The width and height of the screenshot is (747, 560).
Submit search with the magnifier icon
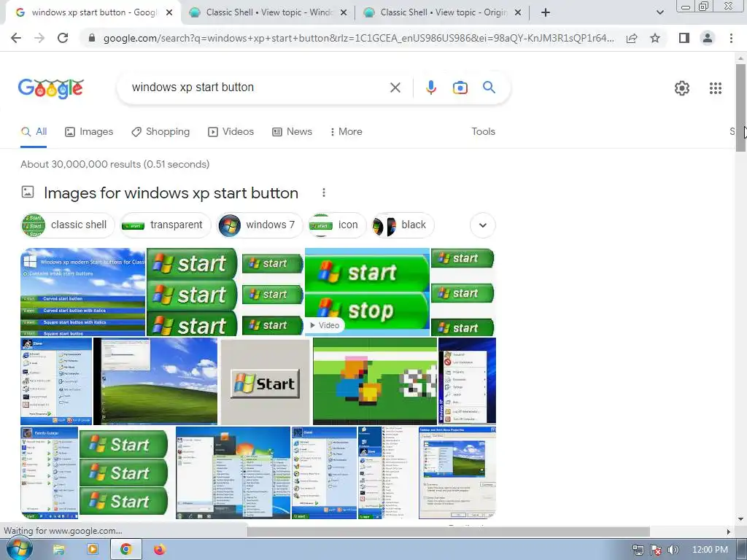pyautogui.click(x=489, y=87)
